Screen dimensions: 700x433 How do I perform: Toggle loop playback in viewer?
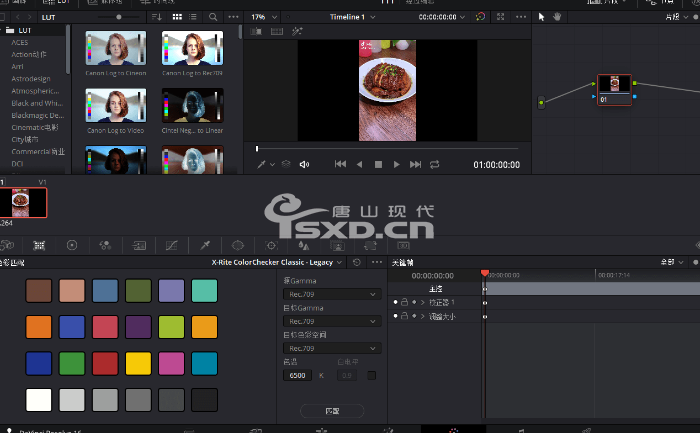coord(435,164)
